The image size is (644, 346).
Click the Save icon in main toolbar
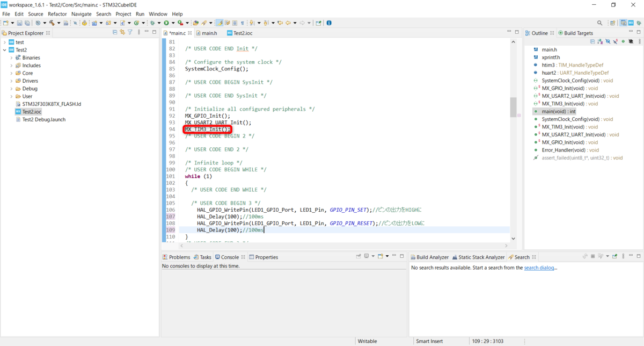(x=19, y=23)
